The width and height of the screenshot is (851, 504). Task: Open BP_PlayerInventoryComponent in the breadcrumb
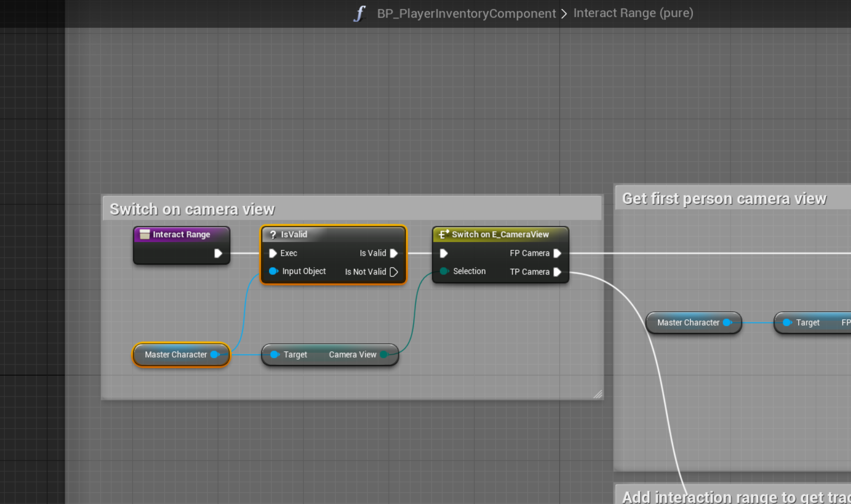tap(466, 13)
